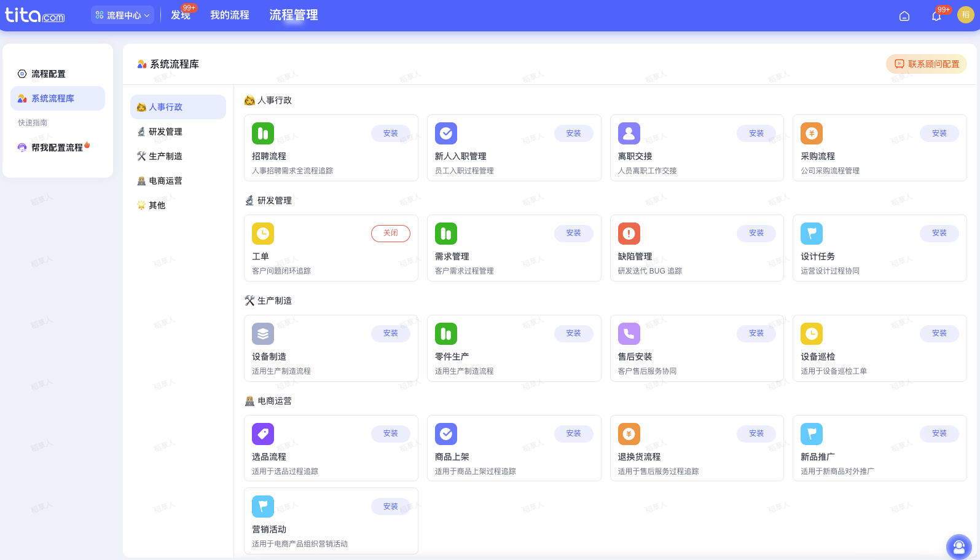Viewport: 980px width, 560px height.
Task: Click the 营销活动 flag icon
Action: coord(263,507)
